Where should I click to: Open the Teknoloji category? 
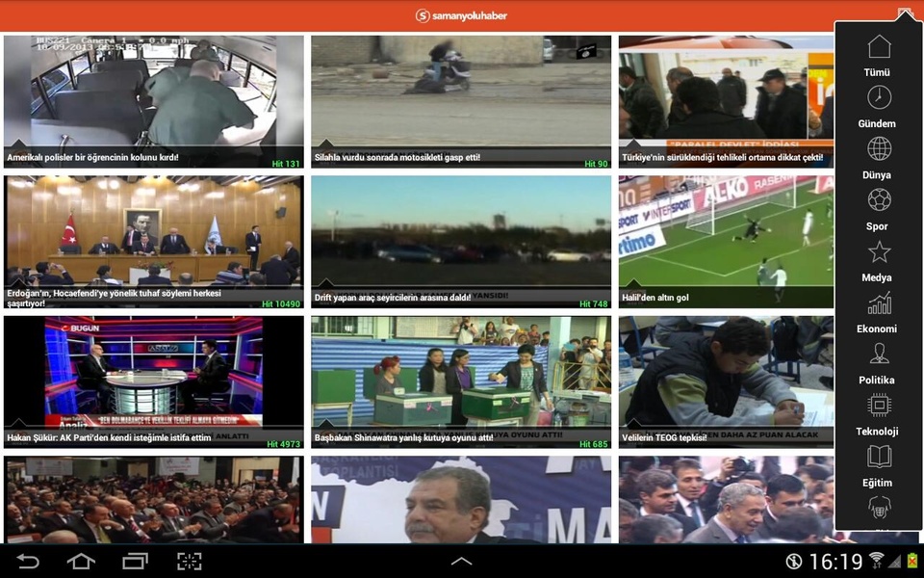[878, 415]
